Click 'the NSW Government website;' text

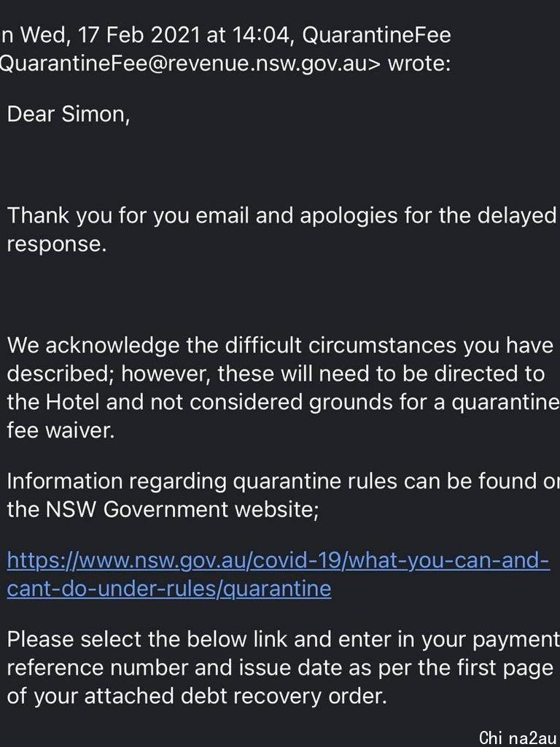point(163,510)
